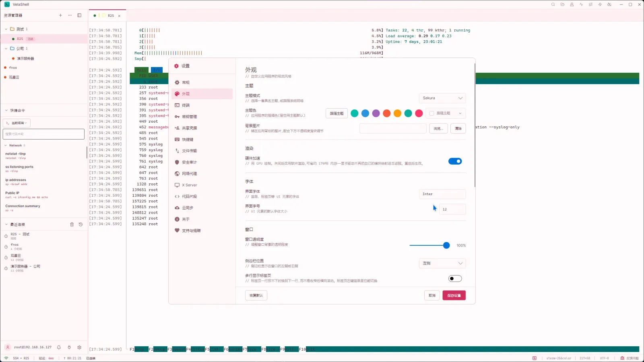Click the lightning bolt icon in title bar
The height and width of the screenshot is (362, 644).
click(600, 4)
